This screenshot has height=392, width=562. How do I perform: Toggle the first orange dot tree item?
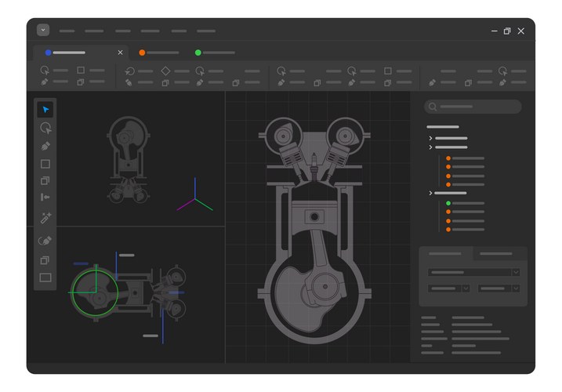448,158
